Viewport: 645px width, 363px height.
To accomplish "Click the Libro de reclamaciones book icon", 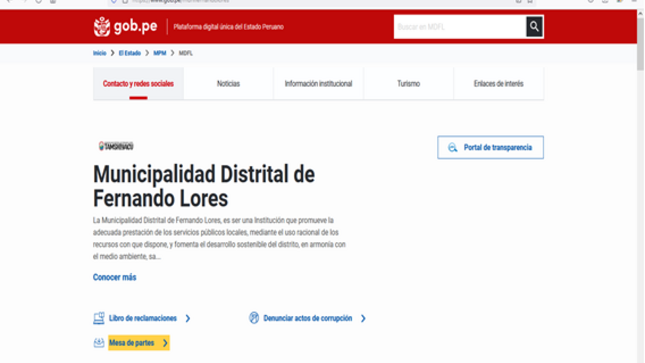I will (x=99, y=318).
